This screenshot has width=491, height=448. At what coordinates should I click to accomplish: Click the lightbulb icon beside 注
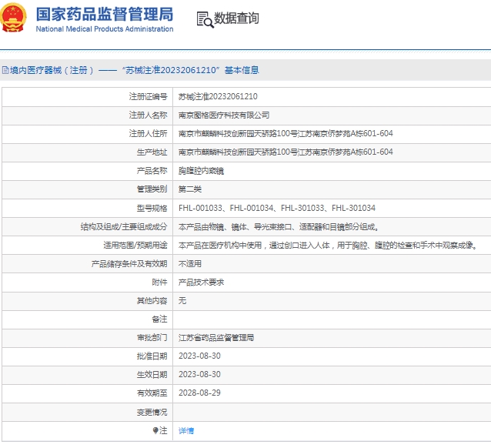[x=155, y=430]
